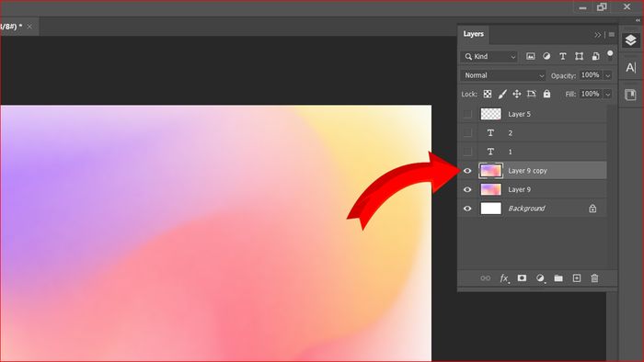Click the Fill label
Image resolution: width=644 pixels, height=362 pixels.
[570, 95]
